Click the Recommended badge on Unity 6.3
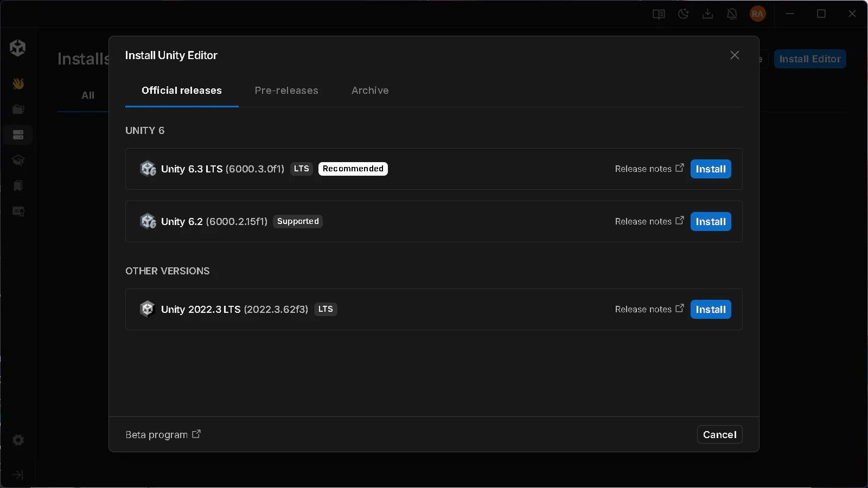Screen dimensions: 868x488 click(353, 169)
